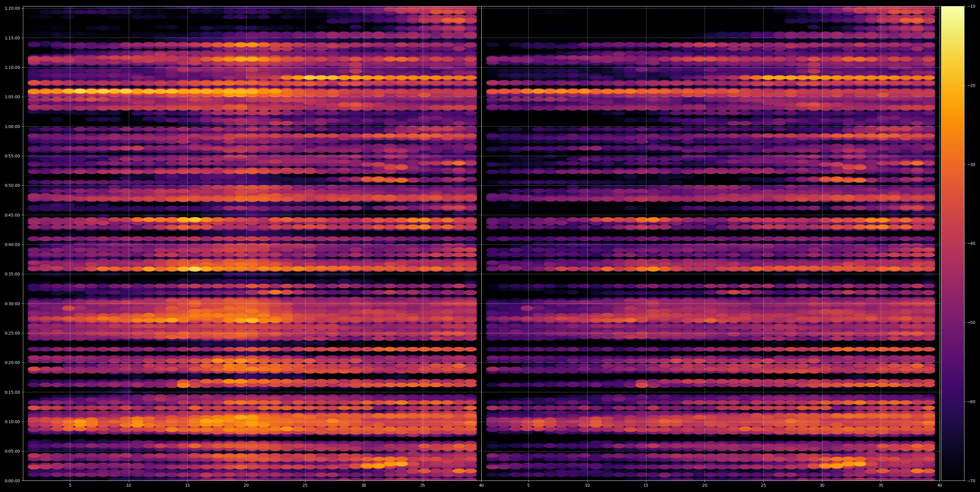Select x-axis tick 25 under the right heatmap
This screenshot has width=980, height=492.
[763, 486]
